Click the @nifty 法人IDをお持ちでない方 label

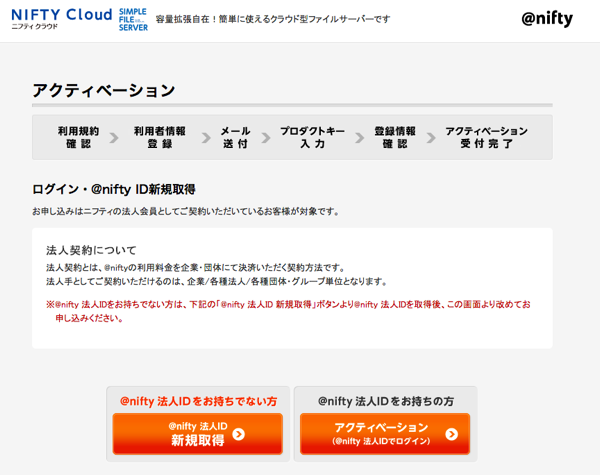click(x=198, y=401)
